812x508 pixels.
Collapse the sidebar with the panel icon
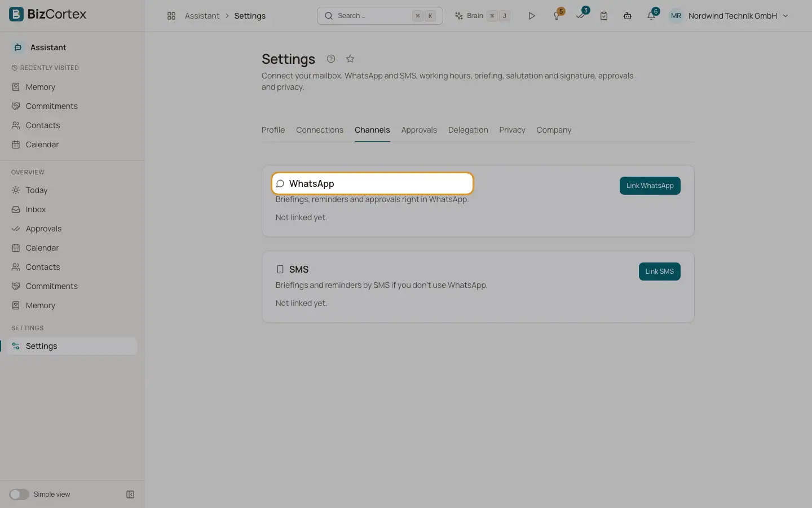[x=130, y=494]
